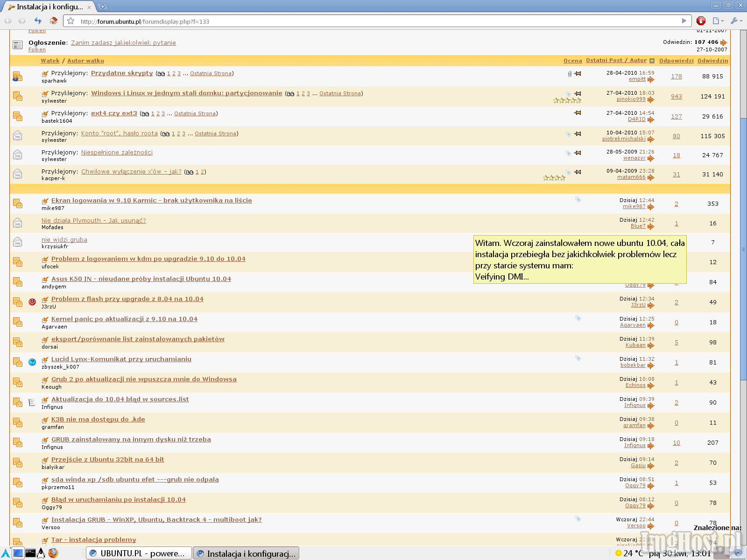The image size is (747, 560).
Task: Click the browser Back arrow button
Action: point(8,21)
